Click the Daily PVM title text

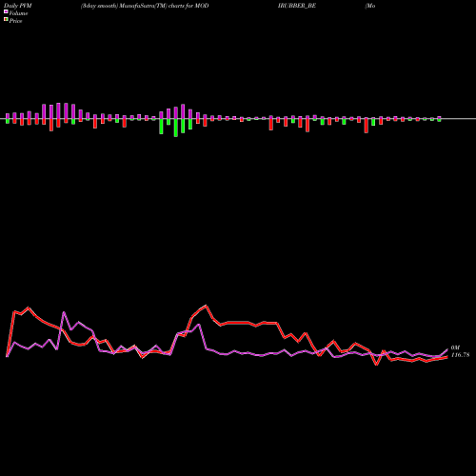coord(17,6)
